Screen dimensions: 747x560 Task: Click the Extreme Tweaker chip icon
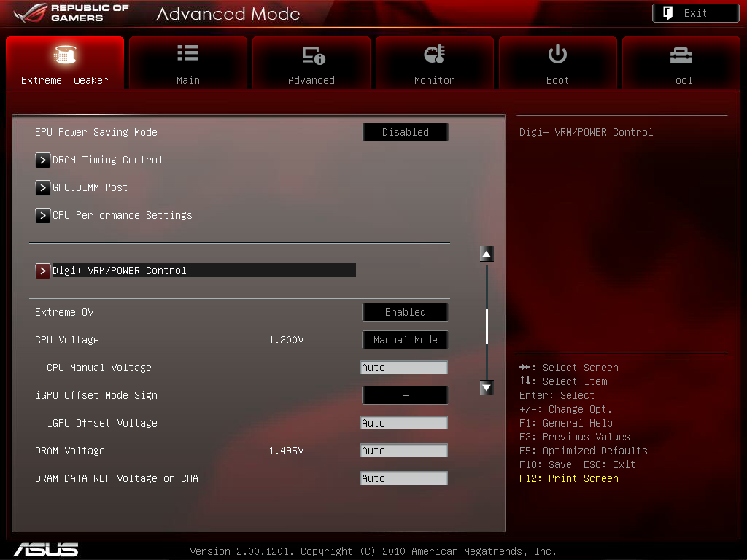[65, 54]
